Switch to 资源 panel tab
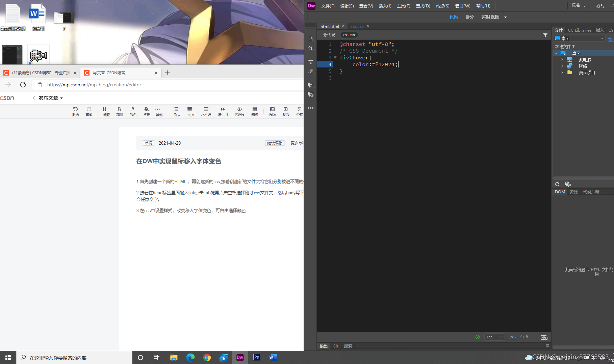The height and width of the screenshot is (364, 614). point(573,192)
